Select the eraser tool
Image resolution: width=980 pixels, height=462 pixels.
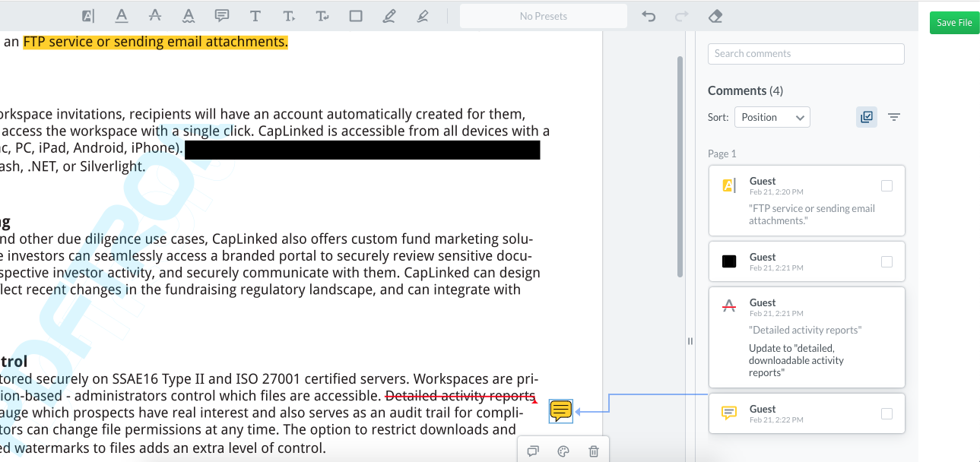tap(715, 16)
